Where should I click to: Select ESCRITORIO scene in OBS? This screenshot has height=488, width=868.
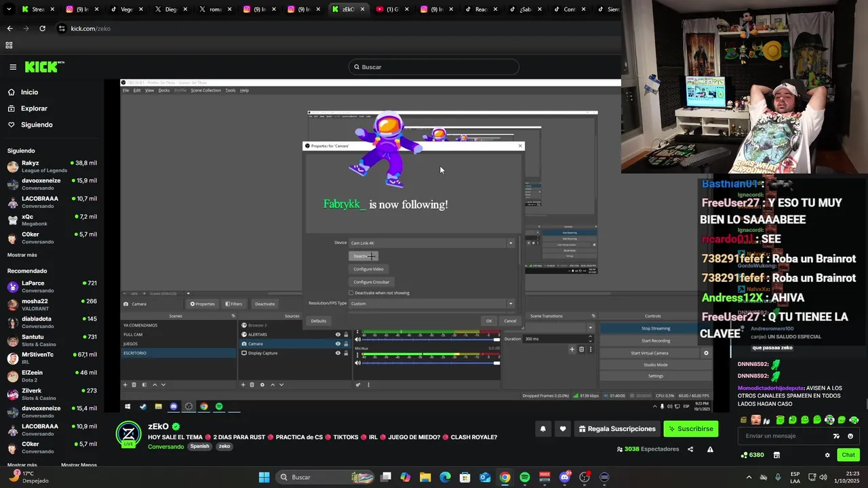click(178, 353)
